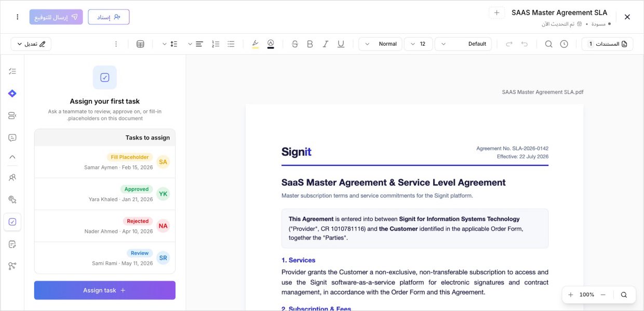This screenshot has height=311, width=644.
Task: Collapse the sidebar section with chevron up
Action: 12,157
